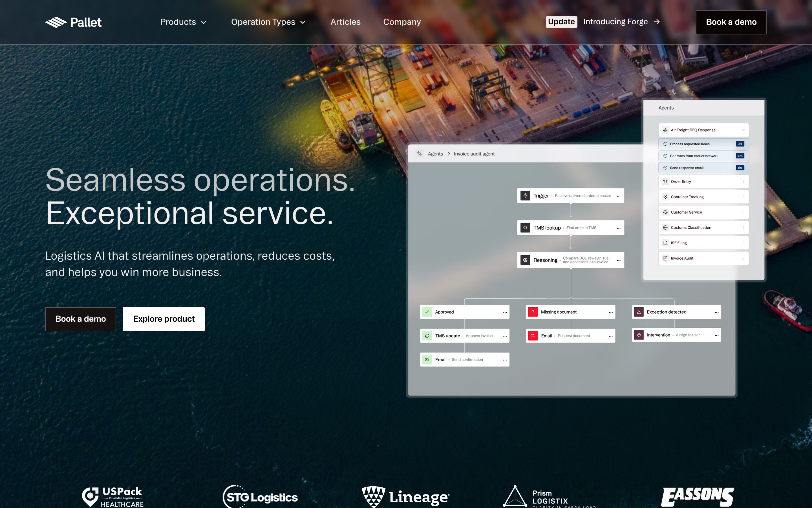Image resolution: width=812 pixels, height=508 pixels.
Task: Click the Lineage logo
Action: (406, 497)
